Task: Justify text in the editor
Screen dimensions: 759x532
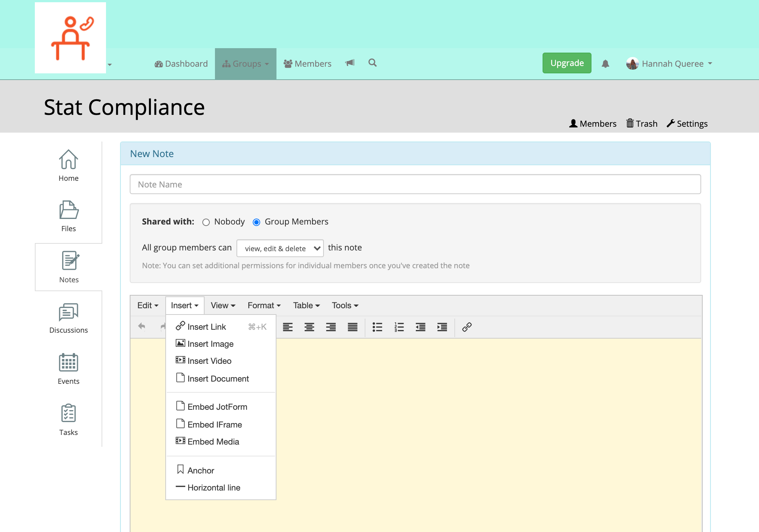Action: [352, 327]
